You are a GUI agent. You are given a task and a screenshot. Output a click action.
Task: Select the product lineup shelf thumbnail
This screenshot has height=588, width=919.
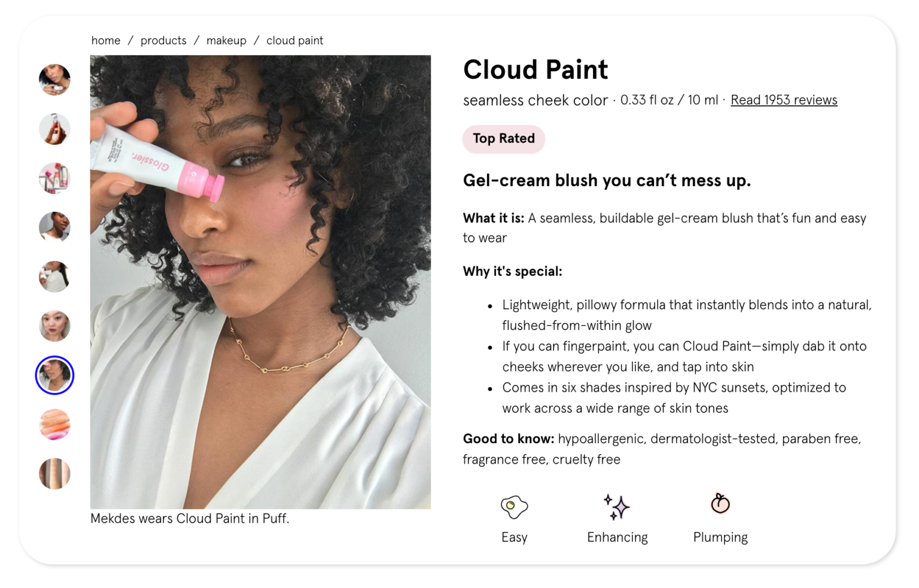tap(54, 178)
